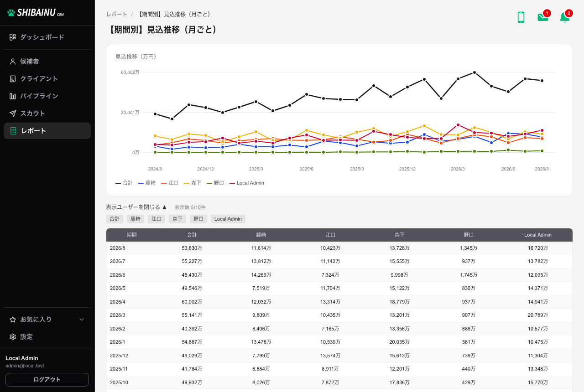Collapse the 表示ユーザーを閉じる toggle
Viewport: 584px width, 392px height.
coord(136,207)
